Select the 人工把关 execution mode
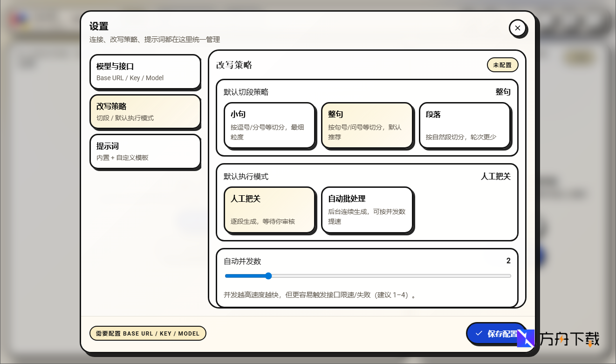Image resolution: width=616 pixels, height=364 pixels. [x=270, y=209]
